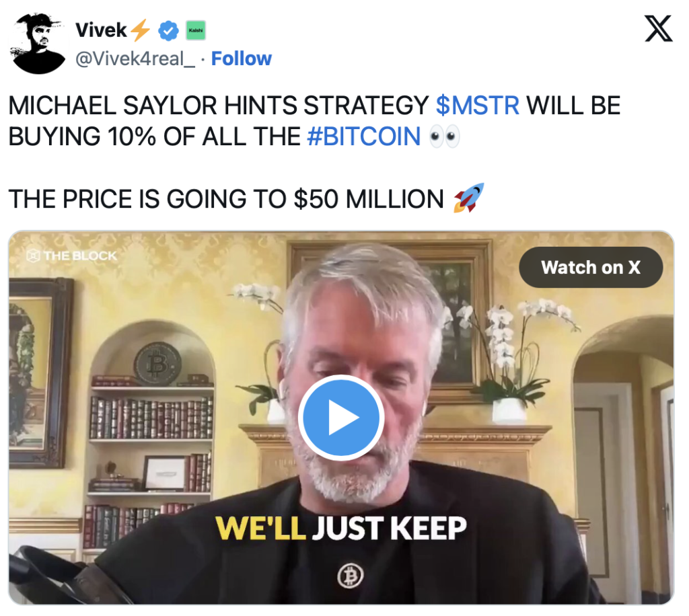Click the lightning bolt emoji beside Vivek
This screenshot has height=616, width=689.
tap(141, 30)
